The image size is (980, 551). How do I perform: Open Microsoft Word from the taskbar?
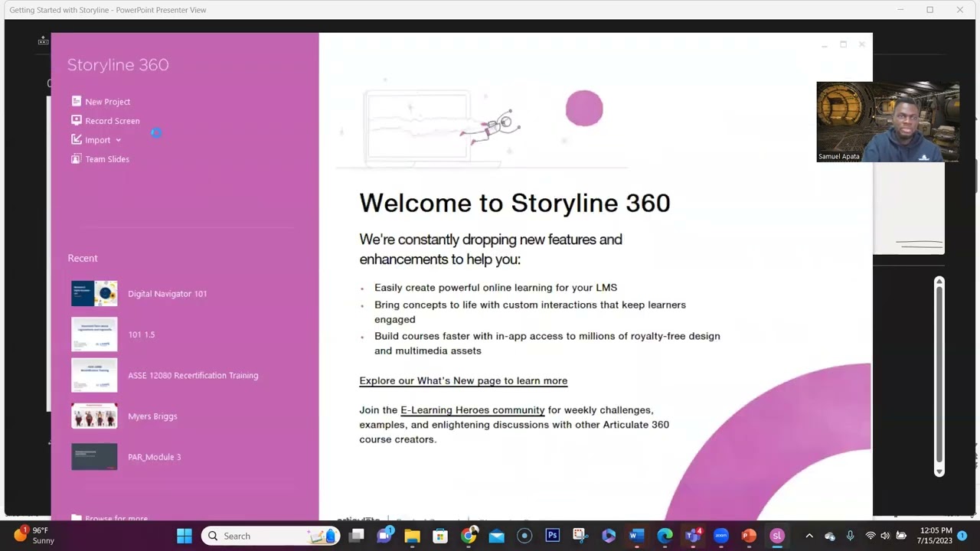636,536
